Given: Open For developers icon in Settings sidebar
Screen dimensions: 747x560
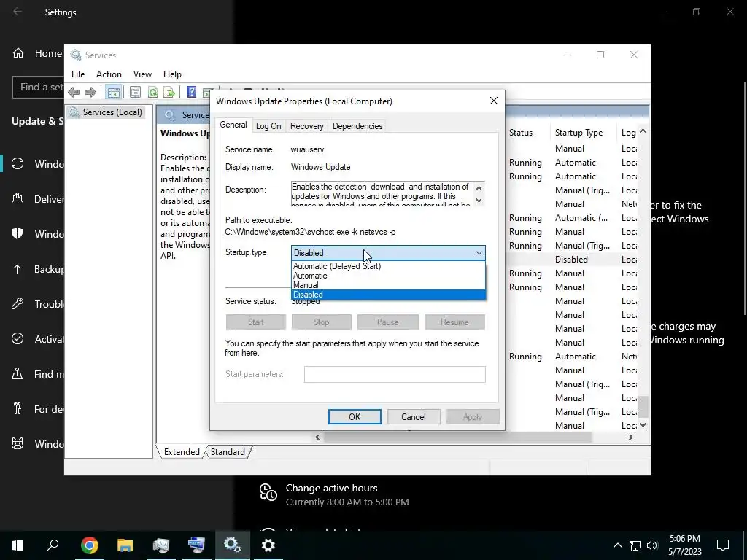Looking at the screenshot, I should [x=18, y=408].
